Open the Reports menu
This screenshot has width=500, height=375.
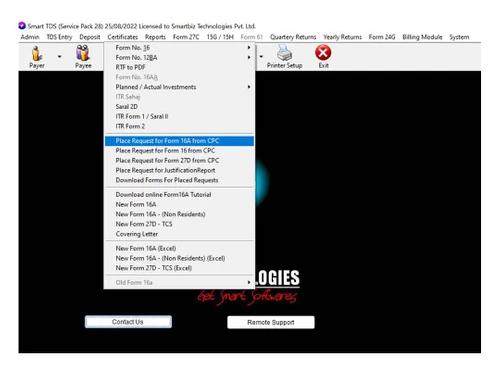click(155, 37)
